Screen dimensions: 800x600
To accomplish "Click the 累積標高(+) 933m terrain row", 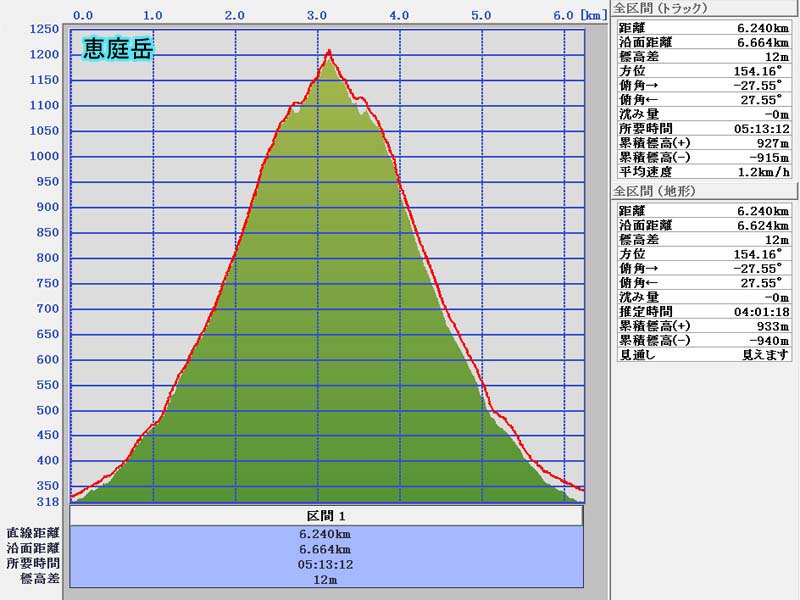I will [703, 326].
